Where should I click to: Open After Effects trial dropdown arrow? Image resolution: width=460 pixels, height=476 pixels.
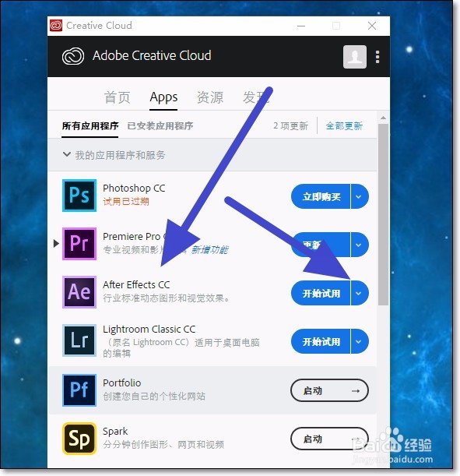pos(360,293)
